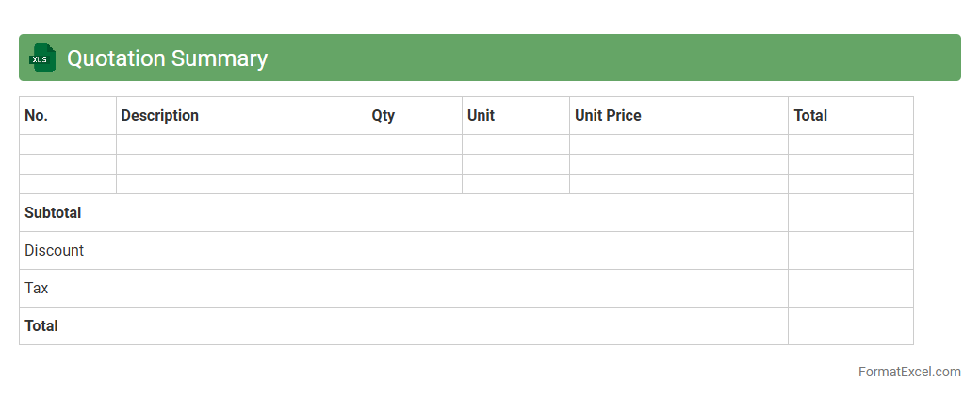Click the XLS file icon

[42, 58]
